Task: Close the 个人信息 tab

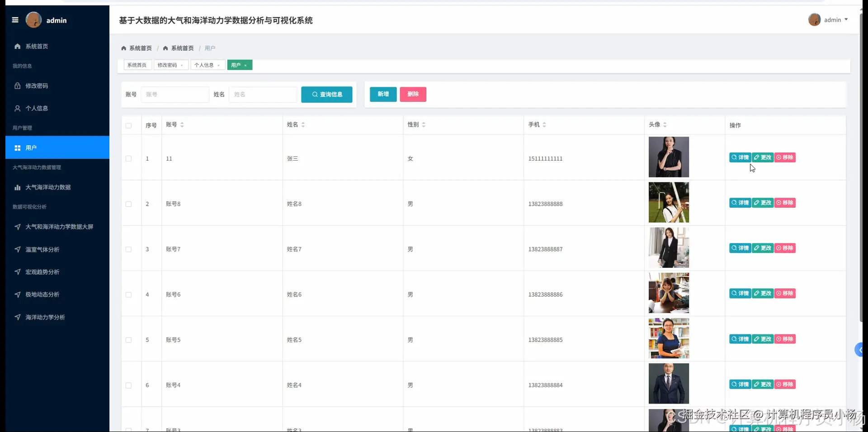Action: (218, 66)
